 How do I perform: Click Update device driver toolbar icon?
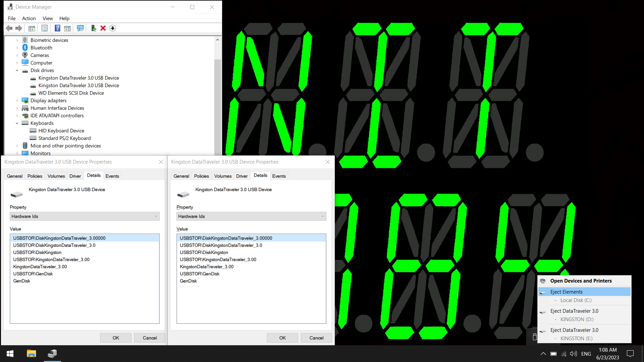(94, 28)
